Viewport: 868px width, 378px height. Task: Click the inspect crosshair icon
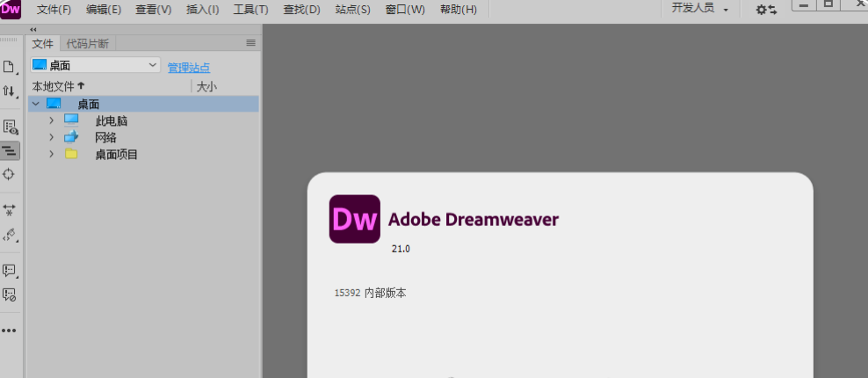(x=9, y=174)
